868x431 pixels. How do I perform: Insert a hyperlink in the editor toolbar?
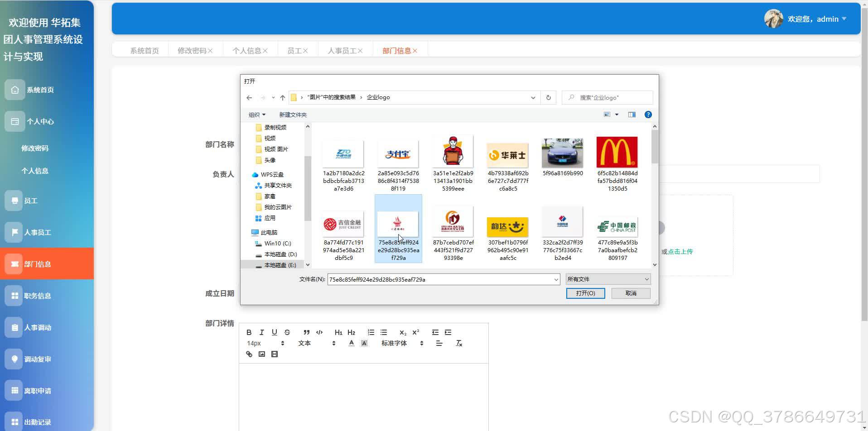249,354
